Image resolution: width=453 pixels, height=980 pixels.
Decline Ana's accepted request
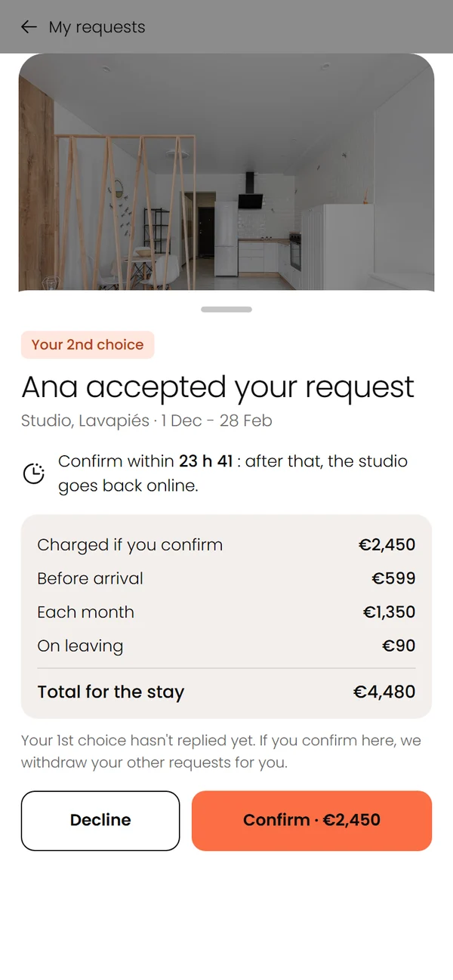[x=100, y=821]
